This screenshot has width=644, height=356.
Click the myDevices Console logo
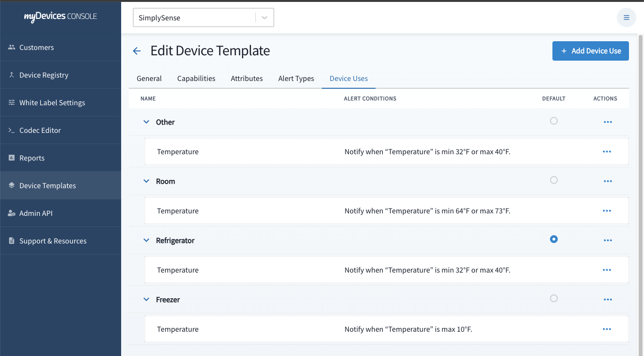click(61, 16)
